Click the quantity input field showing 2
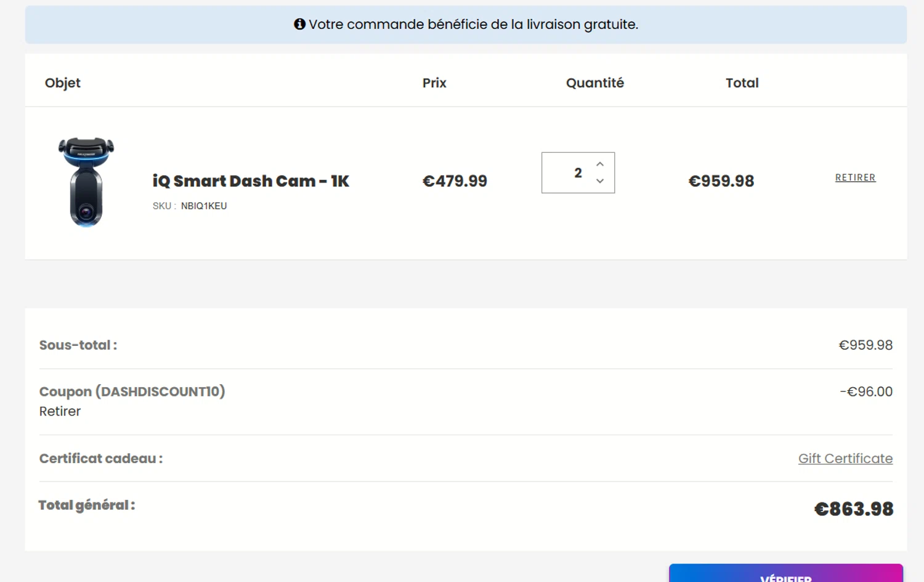Viewport: 924px width, 582px height. pos(578,173)
